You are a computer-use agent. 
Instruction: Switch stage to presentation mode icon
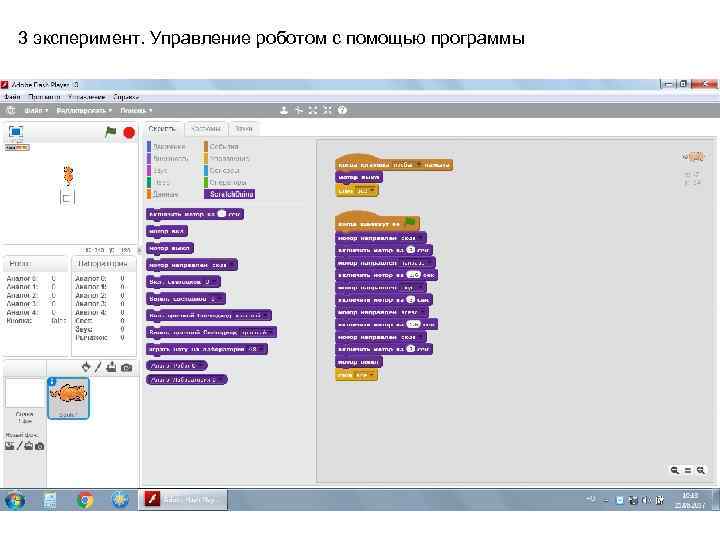(16, 132)
